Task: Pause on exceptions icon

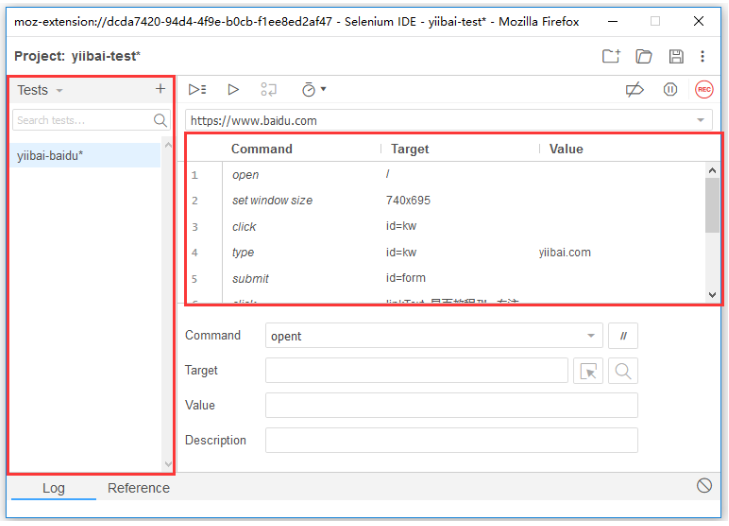Action: click(670, 89)
